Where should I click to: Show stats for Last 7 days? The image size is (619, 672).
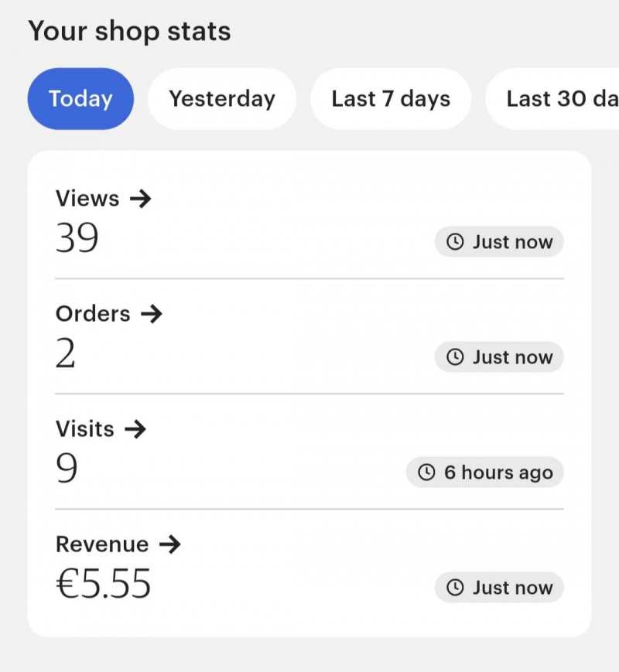pos(391,99)
